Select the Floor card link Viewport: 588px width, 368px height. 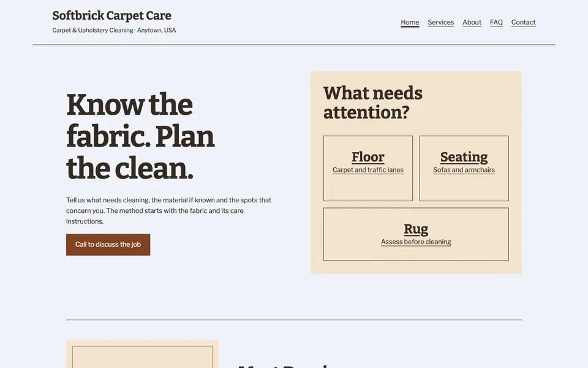click(x=368, y=168)
